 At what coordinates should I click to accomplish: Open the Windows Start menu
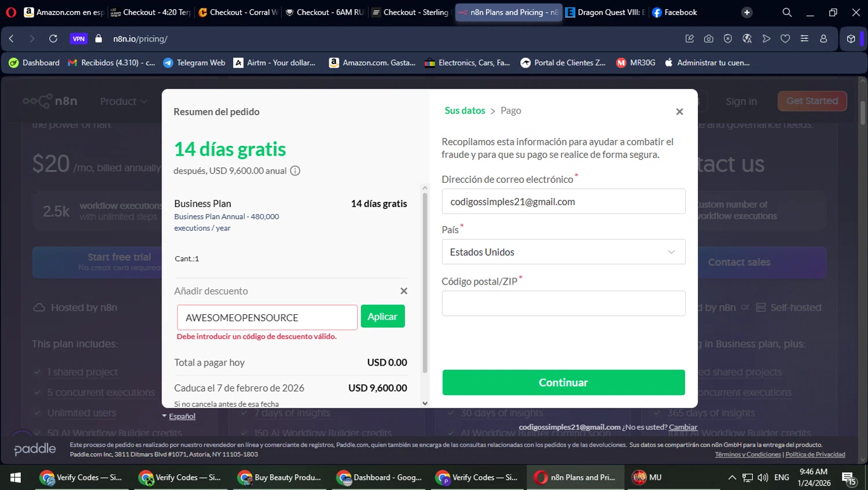(x=16, y=477)
